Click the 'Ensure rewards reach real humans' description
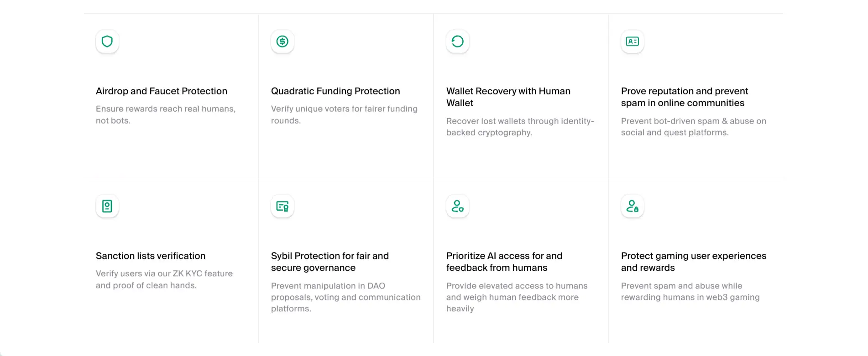 (x=165, y=114)
